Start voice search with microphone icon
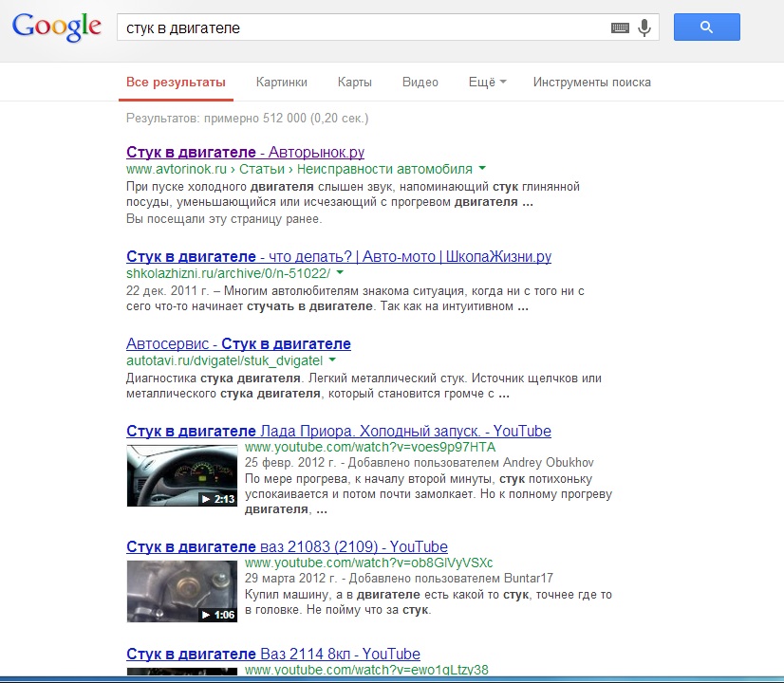Image resolution: width=784 pixels, height=683 pixels. (x=644, y=28)
